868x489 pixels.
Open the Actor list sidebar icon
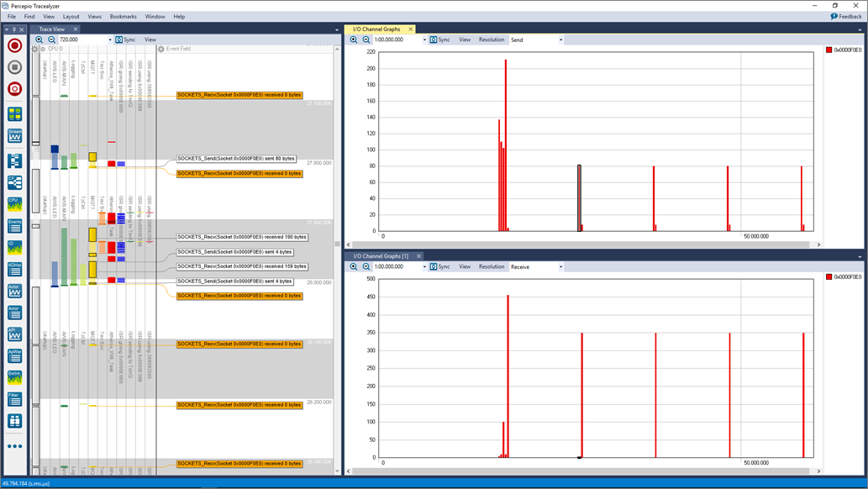(x=14, y=313)
